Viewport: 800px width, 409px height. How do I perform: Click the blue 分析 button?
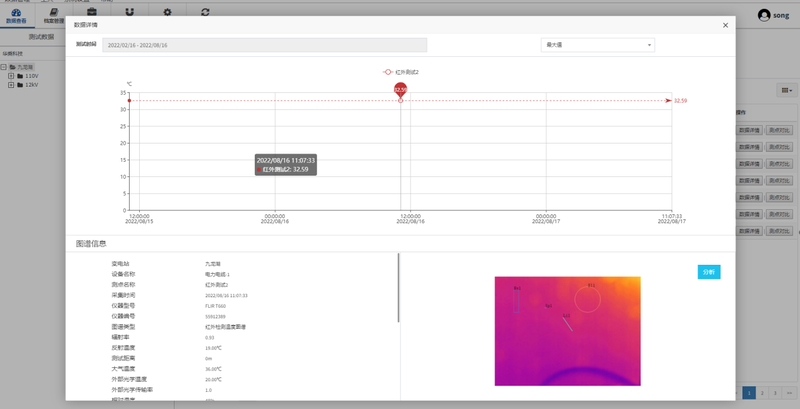[709, 272]
